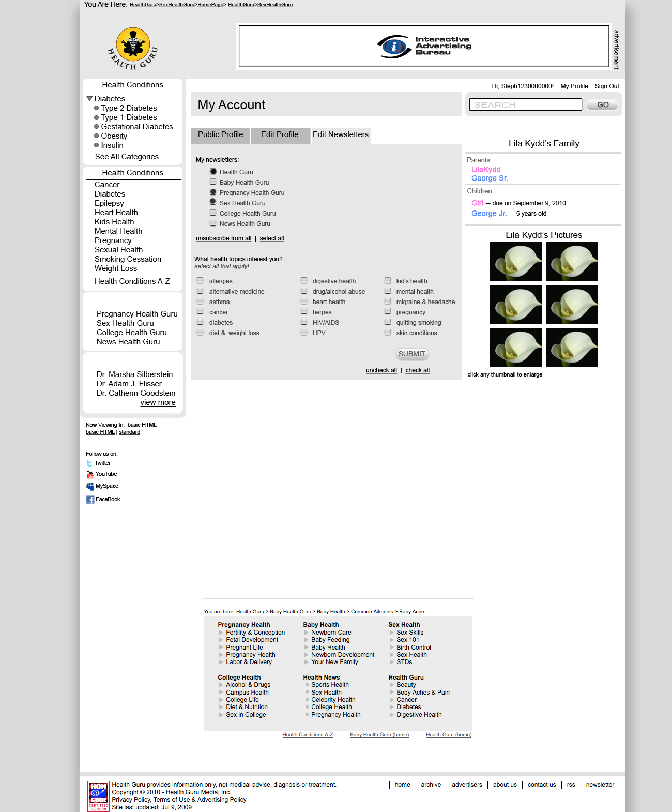Click the check all topics link

418,370
